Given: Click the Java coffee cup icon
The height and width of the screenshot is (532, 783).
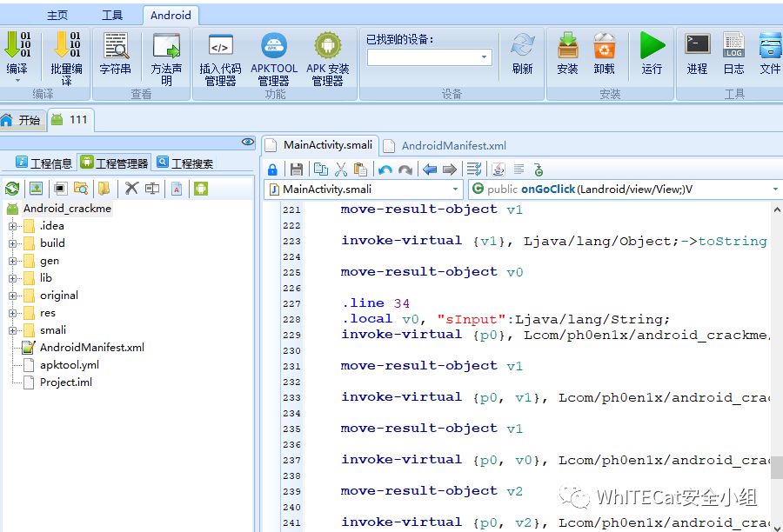Looking at the screenshot, I should tap(498, 170).
